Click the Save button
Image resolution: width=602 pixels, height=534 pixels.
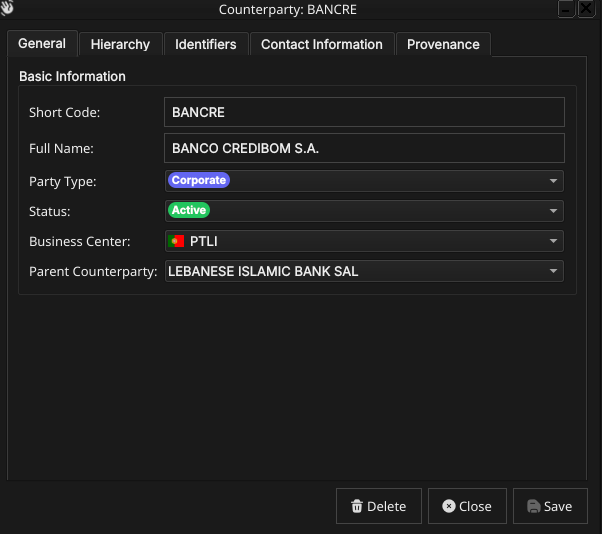550,506
